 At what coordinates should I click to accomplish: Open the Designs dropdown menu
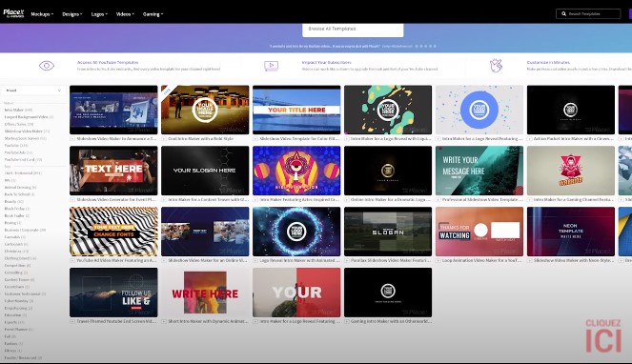pos(72,14)
